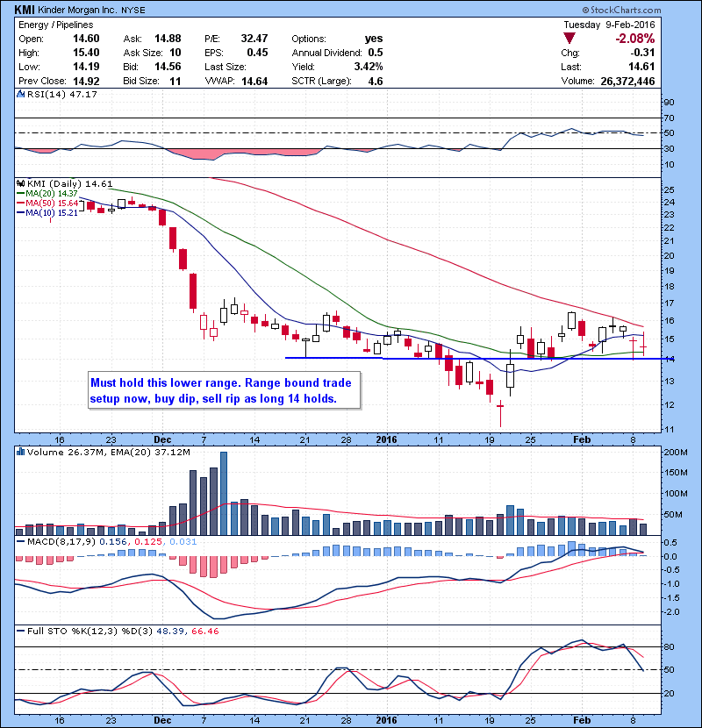Click the Ask Size value 10
The image size is (702, 728).
(175, 53)
